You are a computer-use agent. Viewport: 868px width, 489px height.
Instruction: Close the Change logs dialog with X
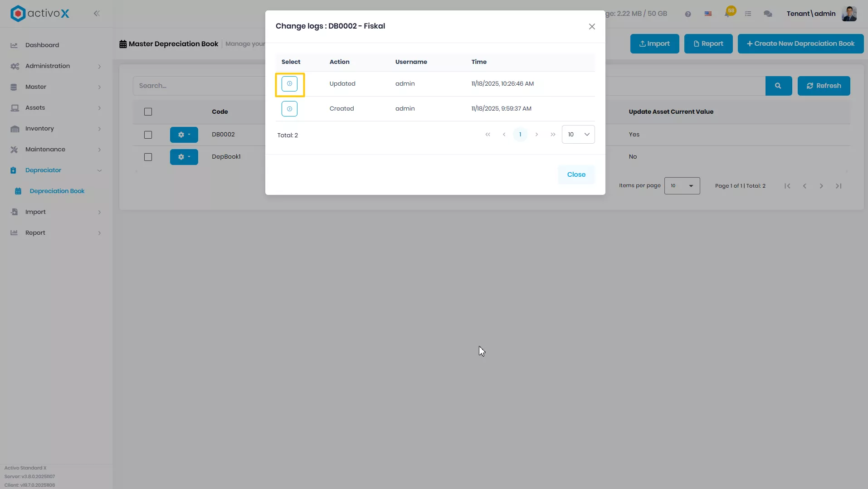(592, 27)
